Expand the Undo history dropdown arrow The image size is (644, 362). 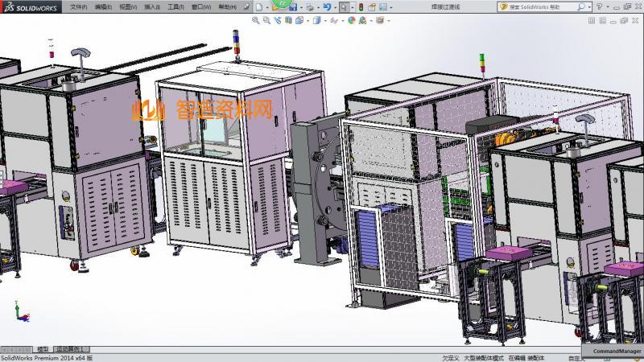coord(335,6)
